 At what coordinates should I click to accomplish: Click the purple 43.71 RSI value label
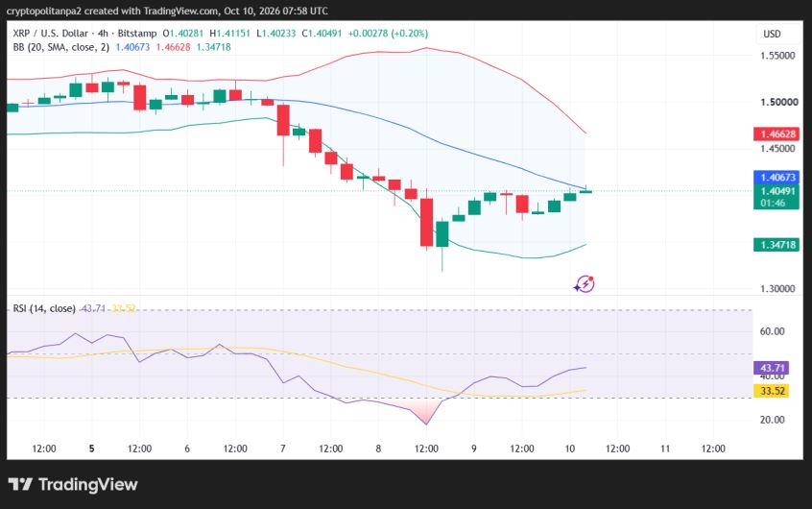[x=771, y=368]
